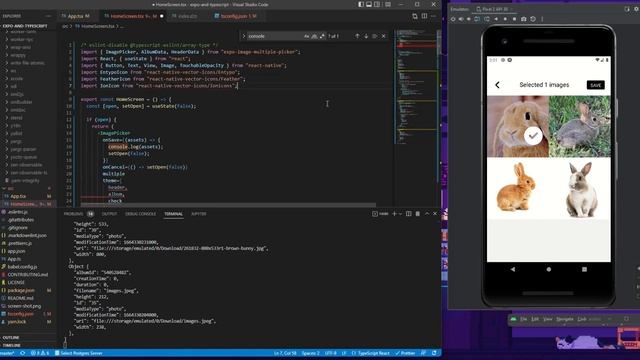Screen dimensions: 640x360
Task: Click emulator power button icon
Action: click(x=453, y=19)
